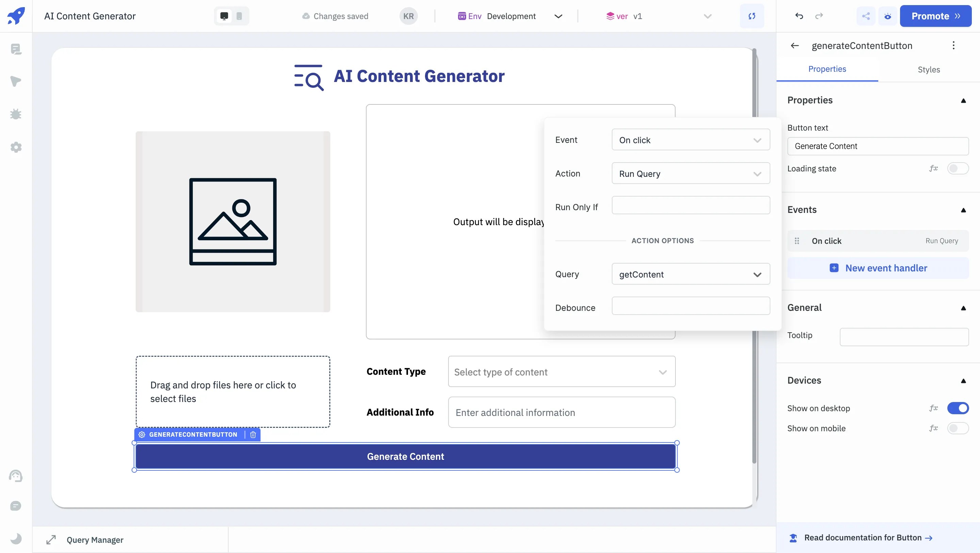The image size is (980, 553).
Task: Click the Enter additional information field
Action: point(562,412)
